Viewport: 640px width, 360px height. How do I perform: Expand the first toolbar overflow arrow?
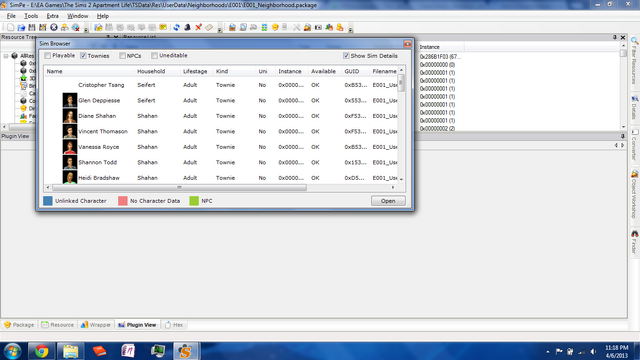point(86,29)
